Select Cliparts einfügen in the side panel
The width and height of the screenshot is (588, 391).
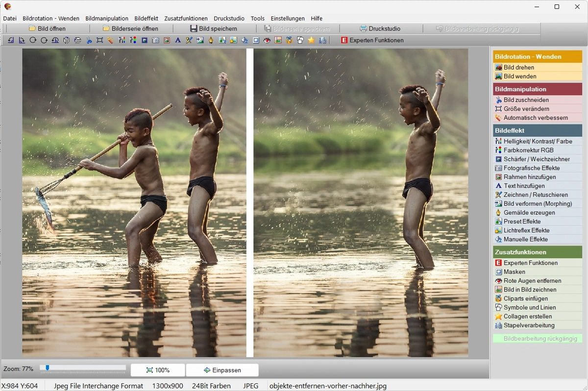point(526,298)
